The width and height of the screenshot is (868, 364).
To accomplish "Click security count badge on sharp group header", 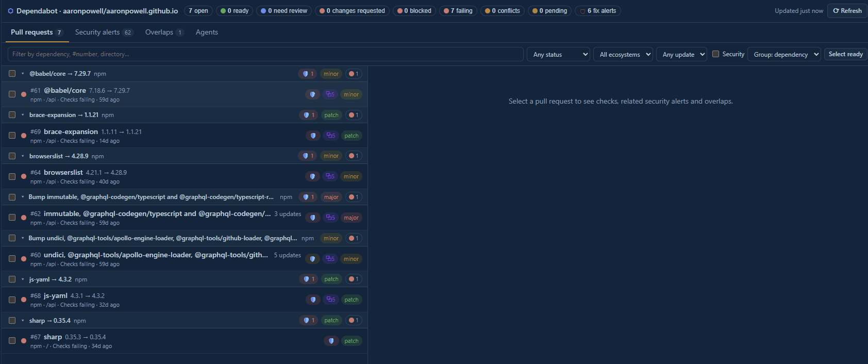I will coord(309,320).
